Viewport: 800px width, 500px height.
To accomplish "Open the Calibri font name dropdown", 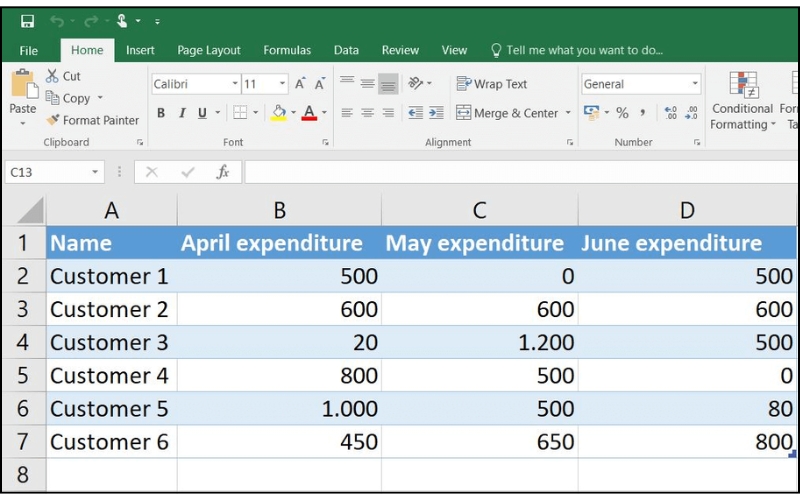I will [x=235, y=84].
